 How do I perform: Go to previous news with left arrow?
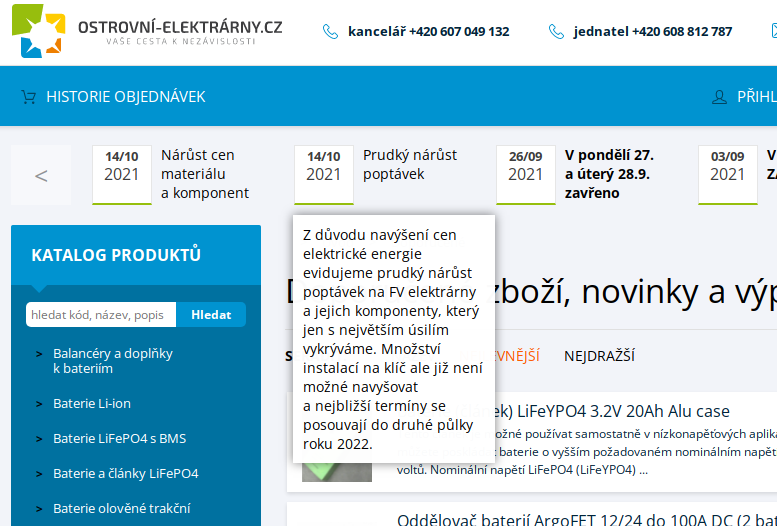click(41, 176)
